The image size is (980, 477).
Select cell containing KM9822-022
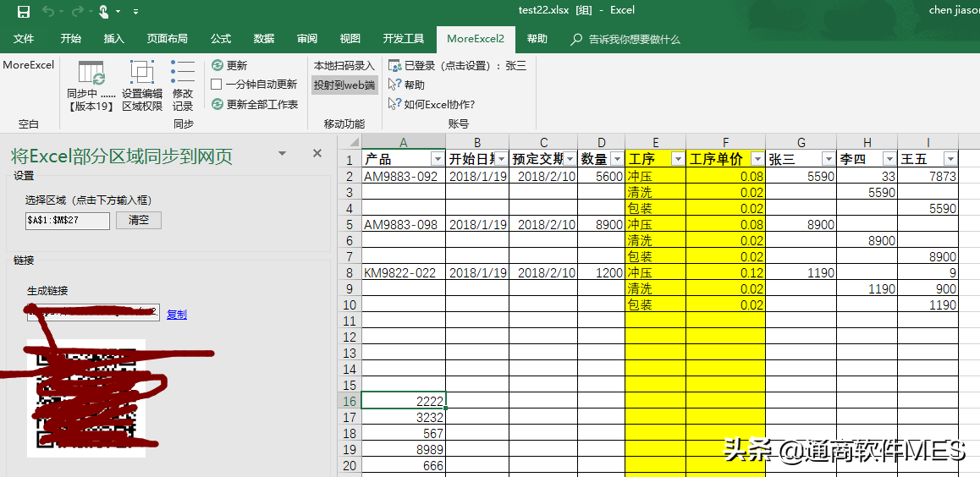[x=404, y=272]
